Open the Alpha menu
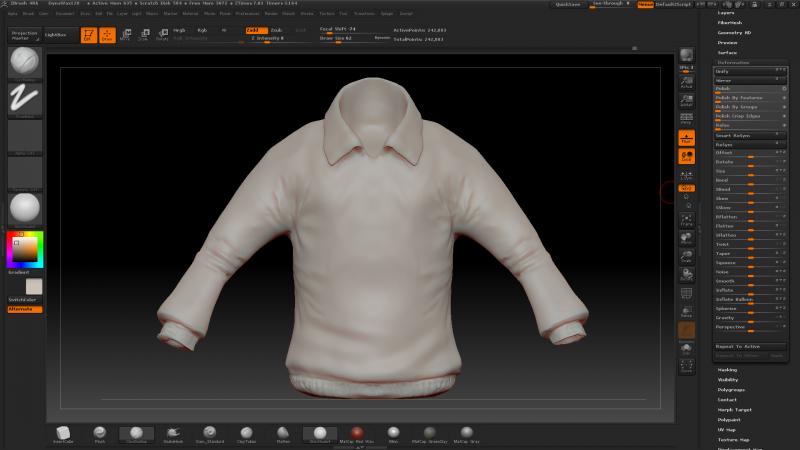800x450 pixels. point(13,14)
